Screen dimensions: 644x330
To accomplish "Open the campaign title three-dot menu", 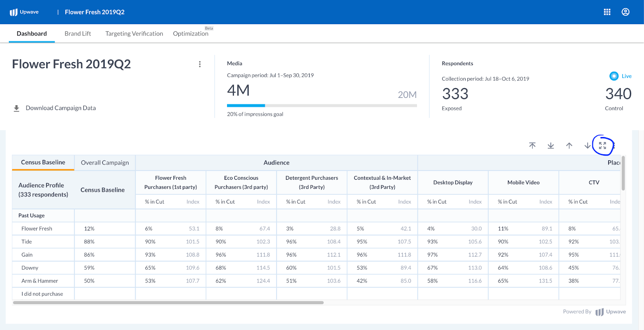I will coord(200,64).
